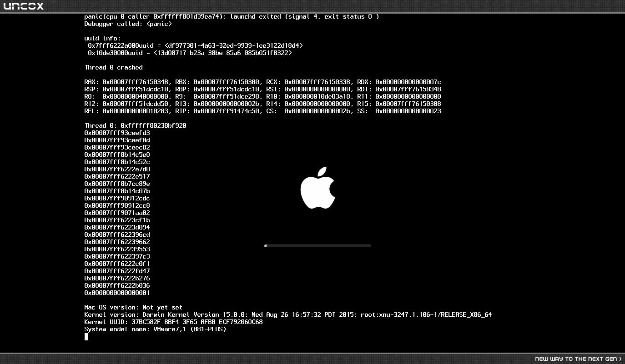
Task: Click stack address 0x00007fff93ceefd3
Action: click(117, 133)
